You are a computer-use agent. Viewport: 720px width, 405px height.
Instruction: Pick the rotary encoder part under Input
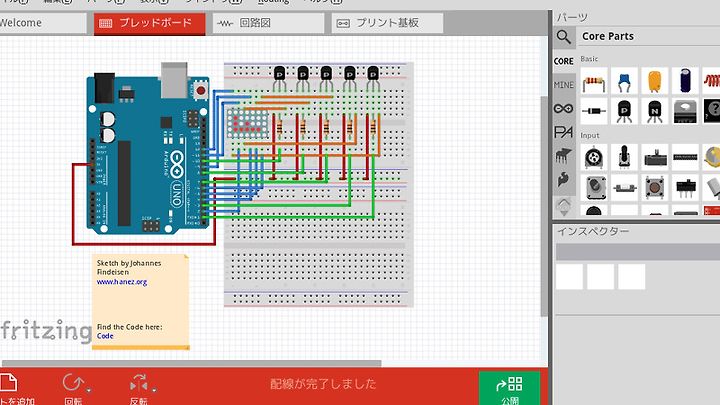[x=594, y=158]
